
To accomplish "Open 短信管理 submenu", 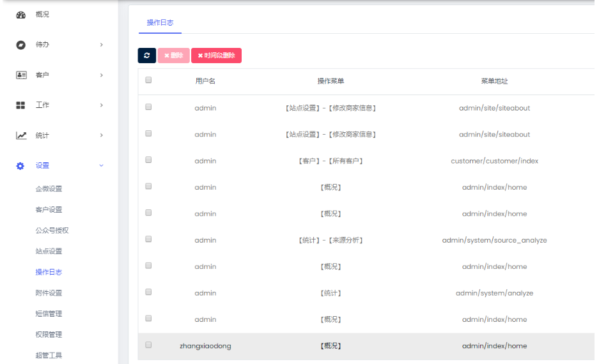I will point(49,314).
